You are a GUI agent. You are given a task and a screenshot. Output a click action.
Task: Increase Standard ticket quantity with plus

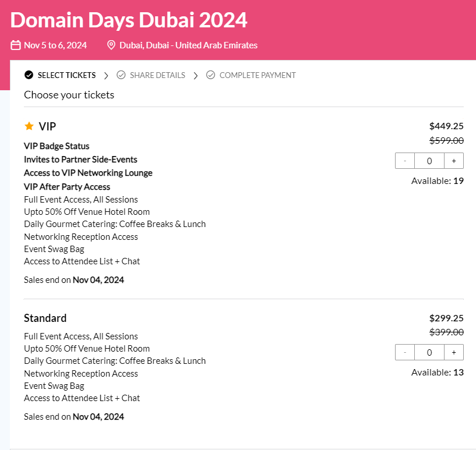pyautogui.click(x=454, y=352)
